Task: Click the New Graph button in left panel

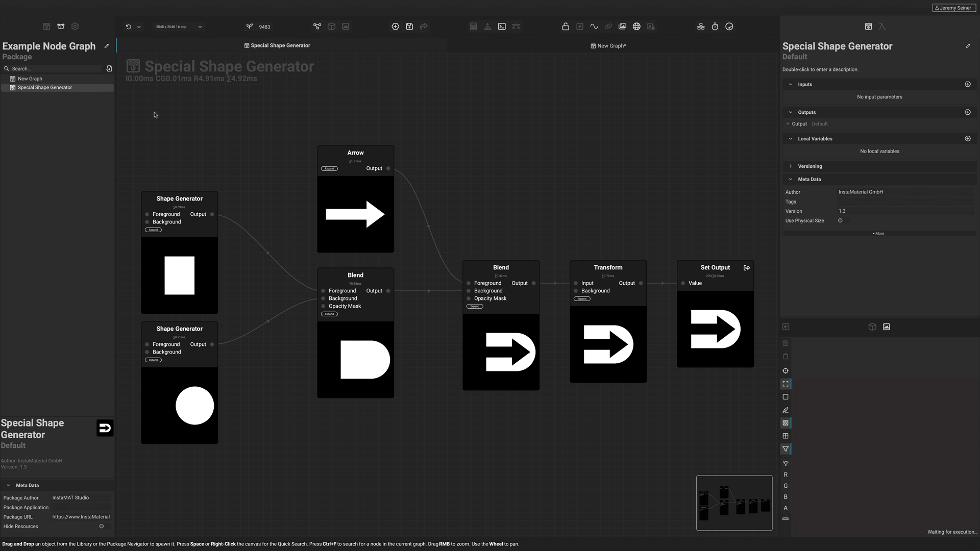Action: (30, 78)
